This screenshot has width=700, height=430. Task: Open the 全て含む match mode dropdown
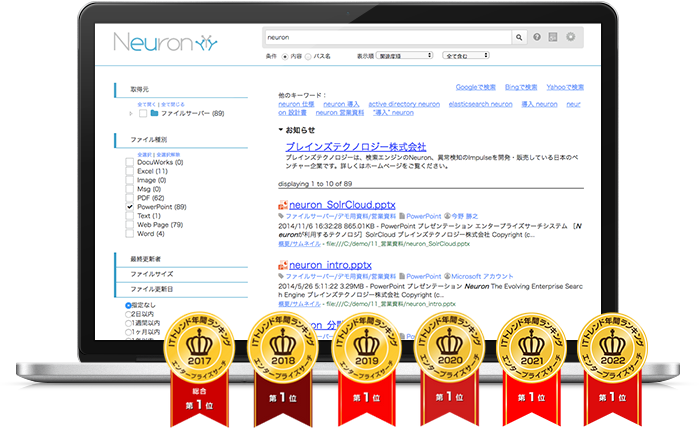[x=466, y=55]
